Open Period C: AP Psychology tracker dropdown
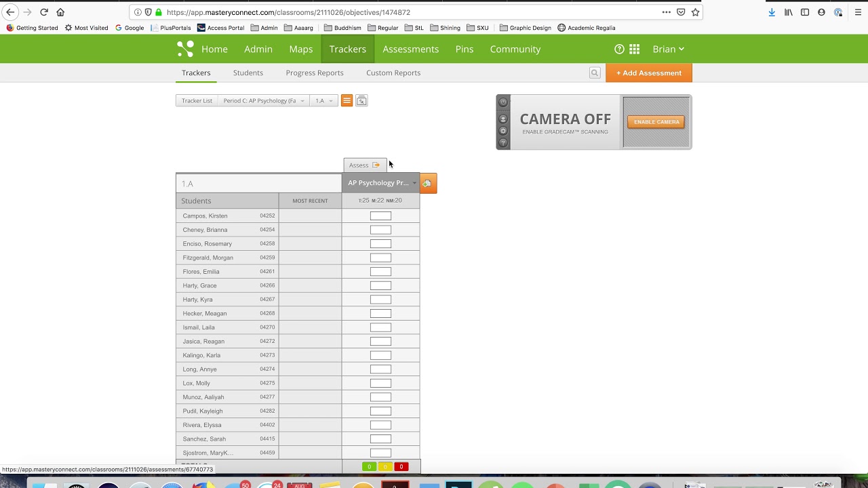Image resolution: width=868 pixels, height=488 pixels. click(x=264, y=101)
